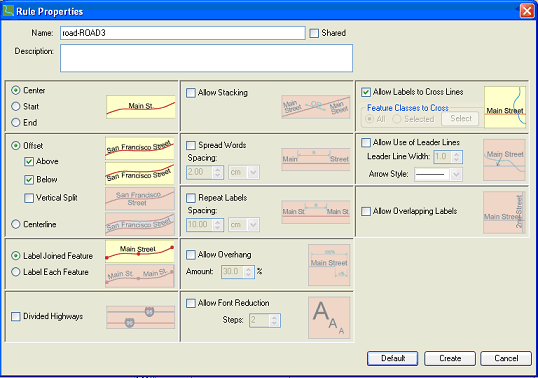Click the Centerline preview image
The image size is (538, 378).
(x=140, y=224)
